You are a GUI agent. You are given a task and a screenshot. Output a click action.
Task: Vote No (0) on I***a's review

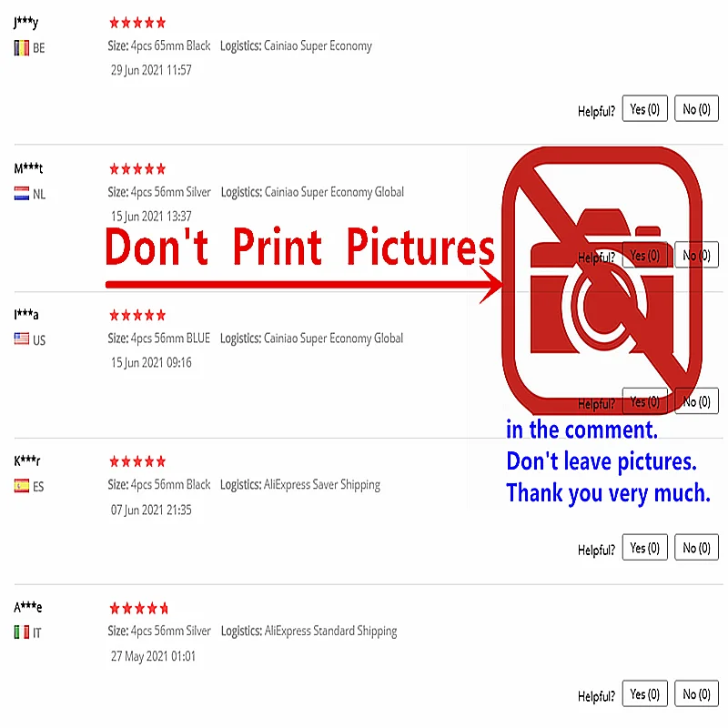coord(696,401)
